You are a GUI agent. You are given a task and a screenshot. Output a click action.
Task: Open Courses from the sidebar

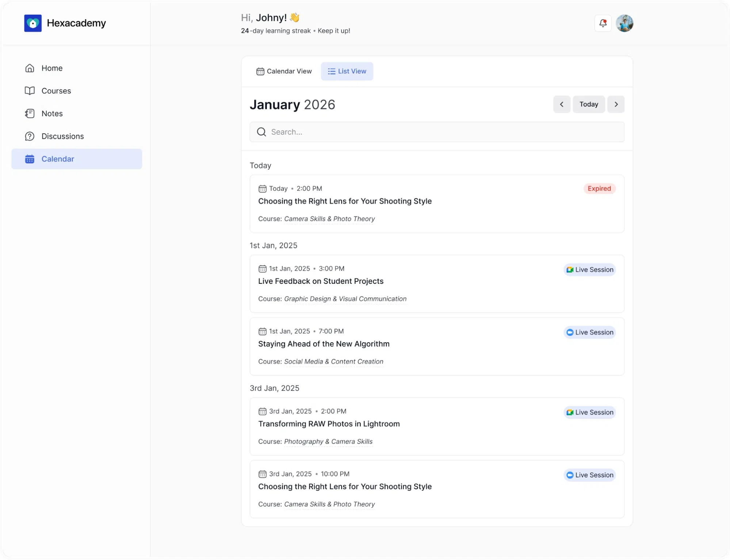(77, 91)
